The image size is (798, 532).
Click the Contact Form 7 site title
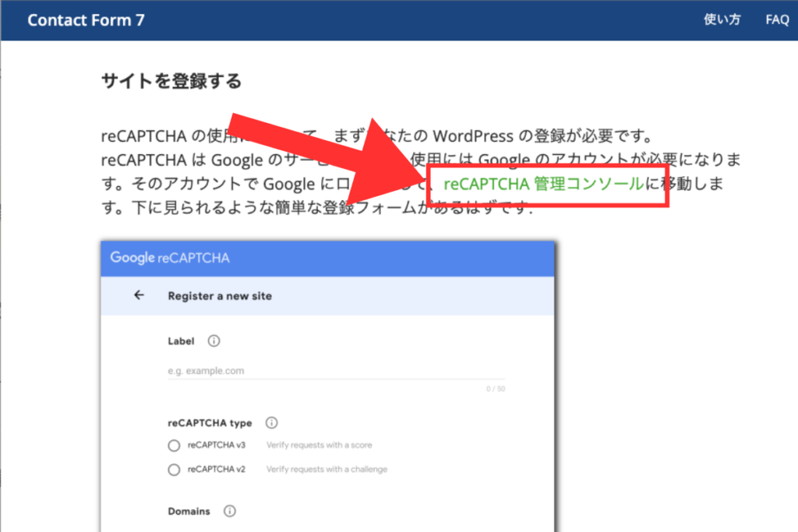(x=84, y=20)
